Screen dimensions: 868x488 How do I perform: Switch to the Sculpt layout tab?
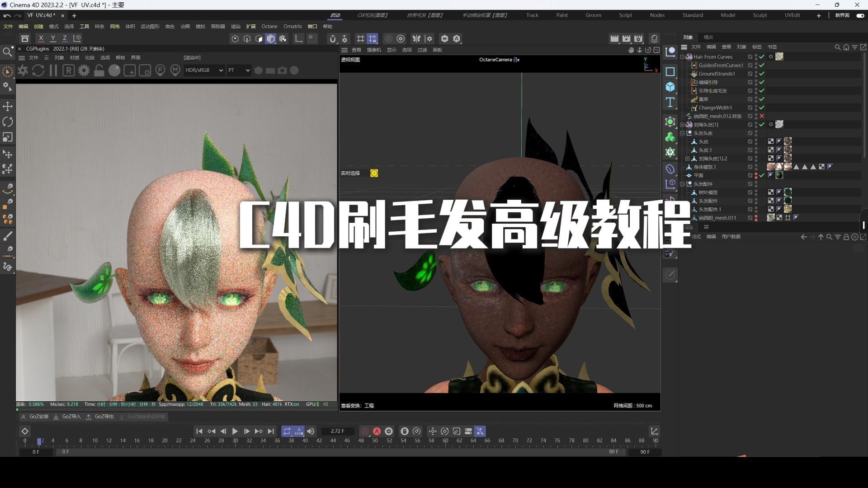tap(759, 15)
